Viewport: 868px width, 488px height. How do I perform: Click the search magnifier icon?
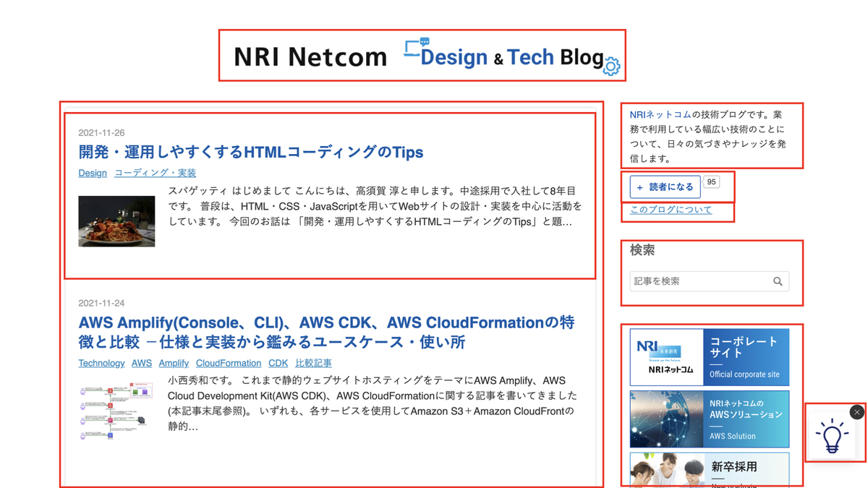778,281
